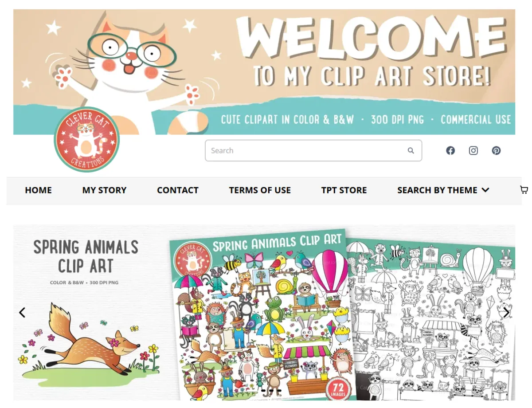Open the shopping cart icon
Screen dimensions: 532x408
(x=524, y=190)
